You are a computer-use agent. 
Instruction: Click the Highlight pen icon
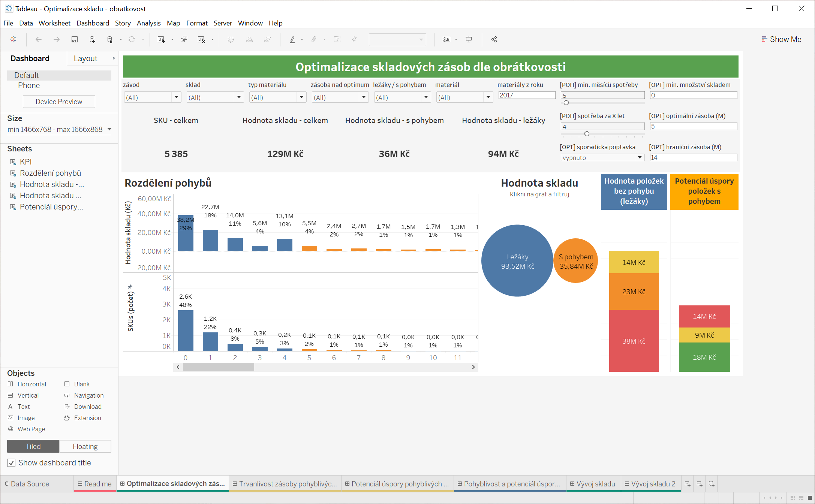(292, 39)
